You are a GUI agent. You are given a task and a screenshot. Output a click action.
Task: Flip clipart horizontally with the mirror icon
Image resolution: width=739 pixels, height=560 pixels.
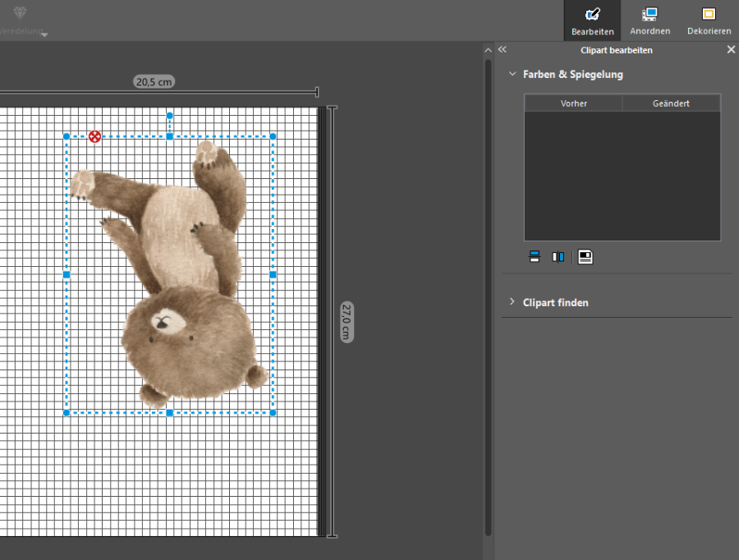coord(558,257)
